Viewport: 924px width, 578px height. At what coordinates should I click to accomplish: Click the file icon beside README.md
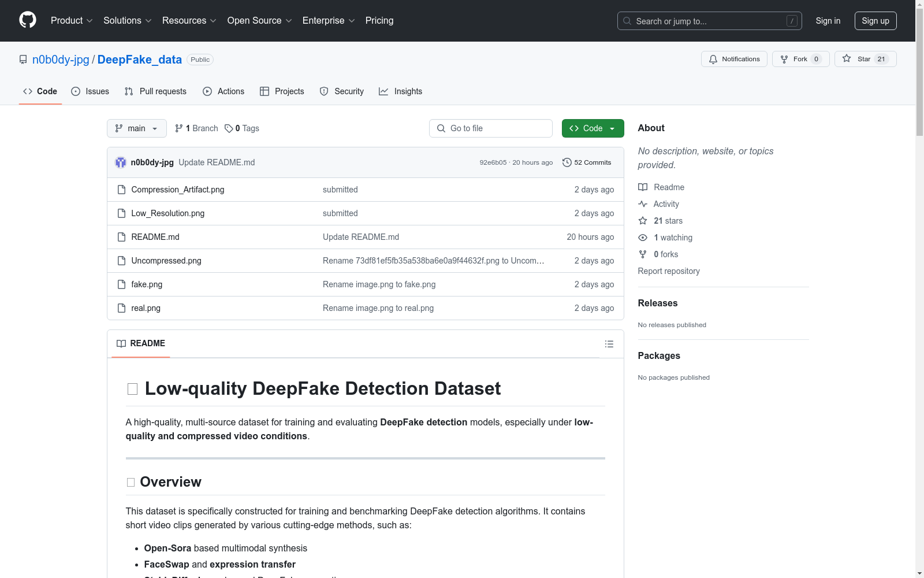[121, 237]
